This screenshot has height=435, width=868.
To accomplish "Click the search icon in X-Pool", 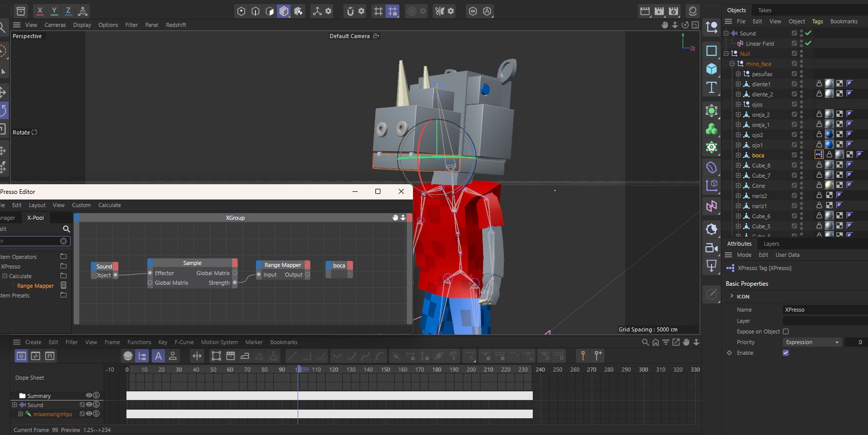I will pos(66,229).
